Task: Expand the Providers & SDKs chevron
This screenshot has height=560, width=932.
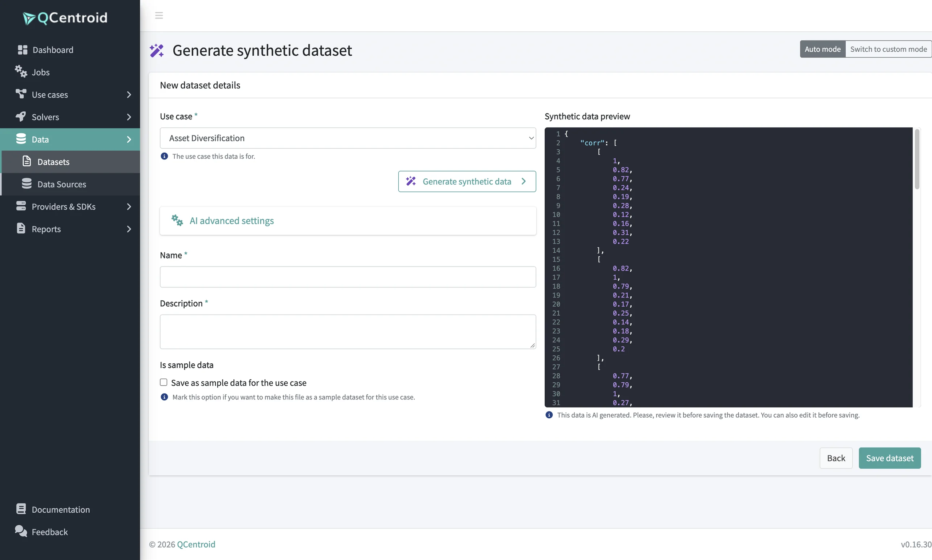Action: point(129,206)
